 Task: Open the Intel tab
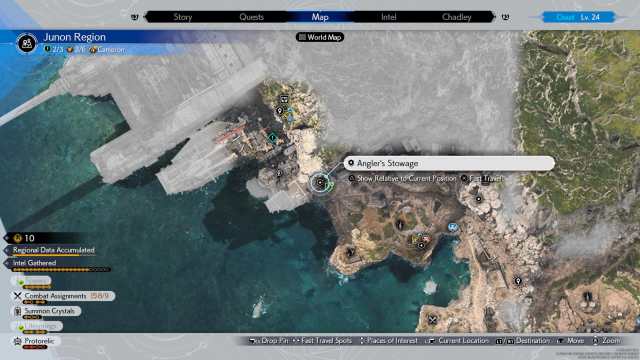point(389,17)
